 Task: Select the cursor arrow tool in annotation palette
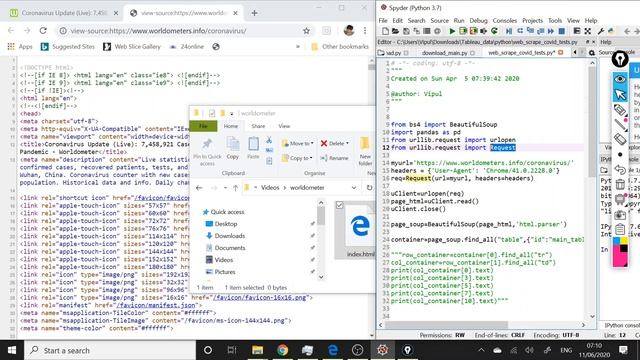620,95
